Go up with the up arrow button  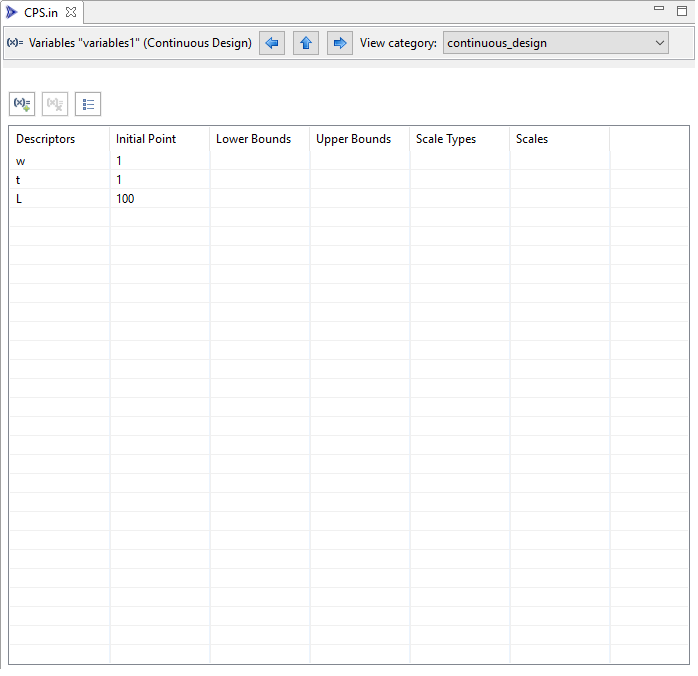click(x=306, y=43)
